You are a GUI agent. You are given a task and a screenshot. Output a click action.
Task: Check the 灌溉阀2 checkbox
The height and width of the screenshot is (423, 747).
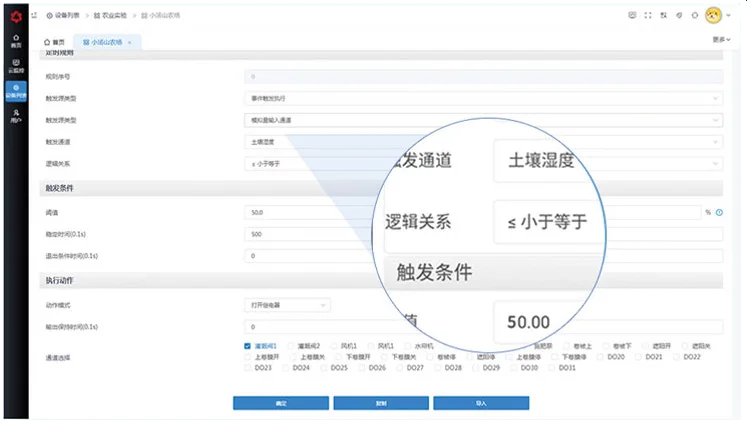click(x=290, y=346)
